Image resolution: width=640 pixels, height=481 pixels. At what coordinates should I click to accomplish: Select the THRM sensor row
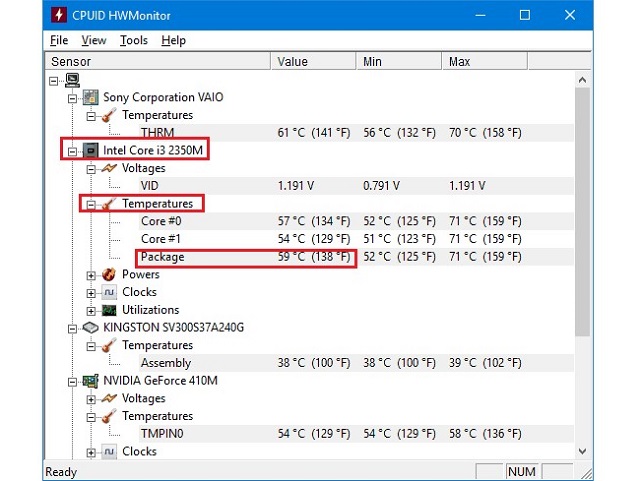tap(356, 133)
